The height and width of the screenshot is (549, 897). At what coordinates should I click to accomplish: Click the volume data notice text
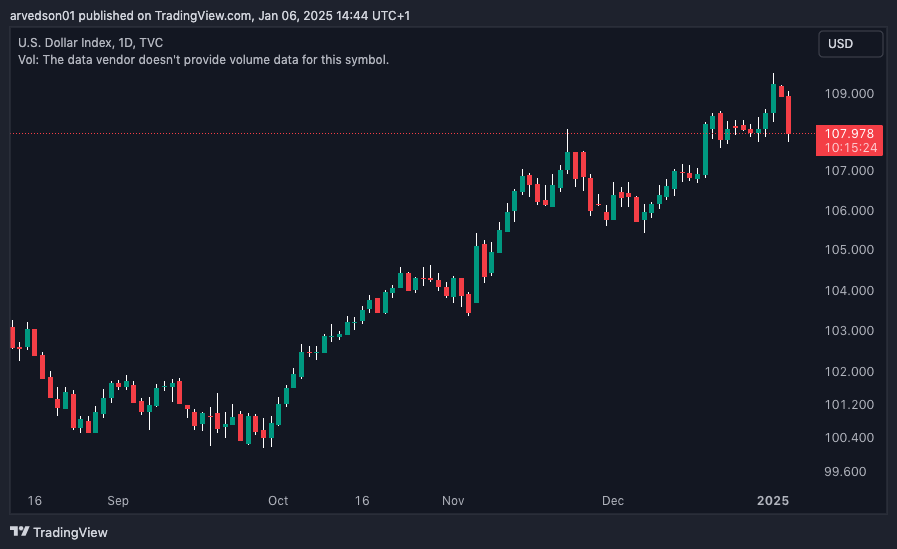click(203, 59)
